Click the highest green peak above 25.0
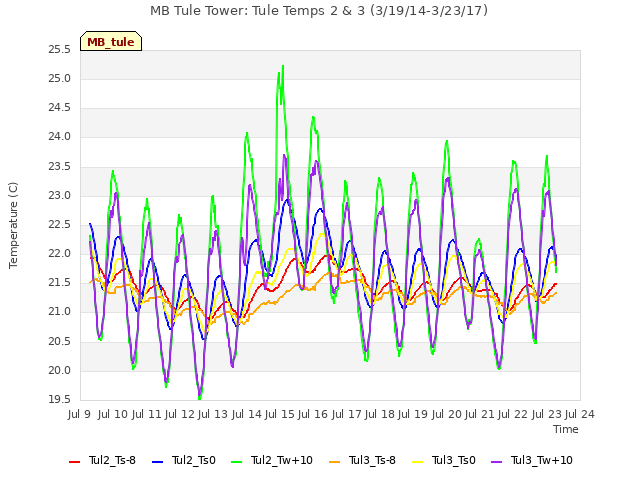640x480 pixels. (x=283, y=67)
